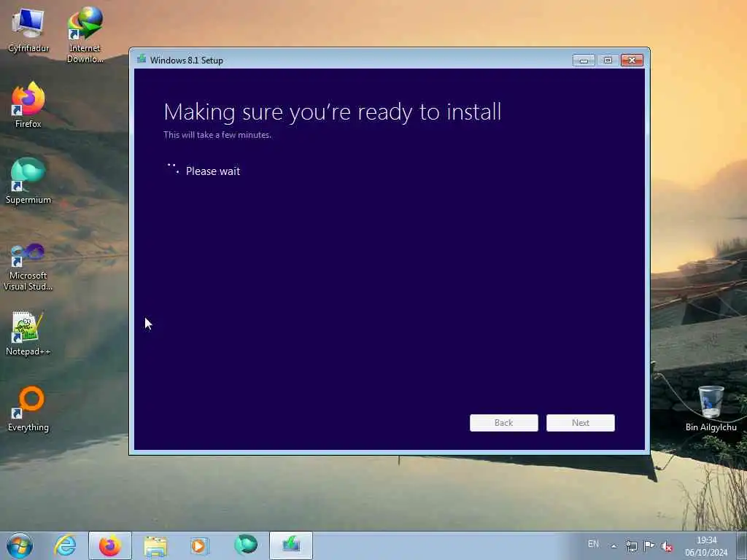Select the Firefox desktop shortcut
The image size is (747, 560).
[x=28, y=105]
